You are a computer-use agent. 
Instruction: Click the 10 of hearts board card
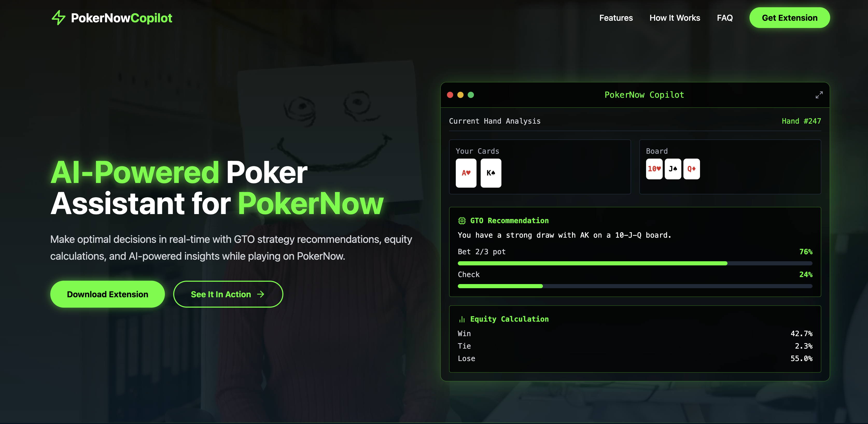pos(654,169)
